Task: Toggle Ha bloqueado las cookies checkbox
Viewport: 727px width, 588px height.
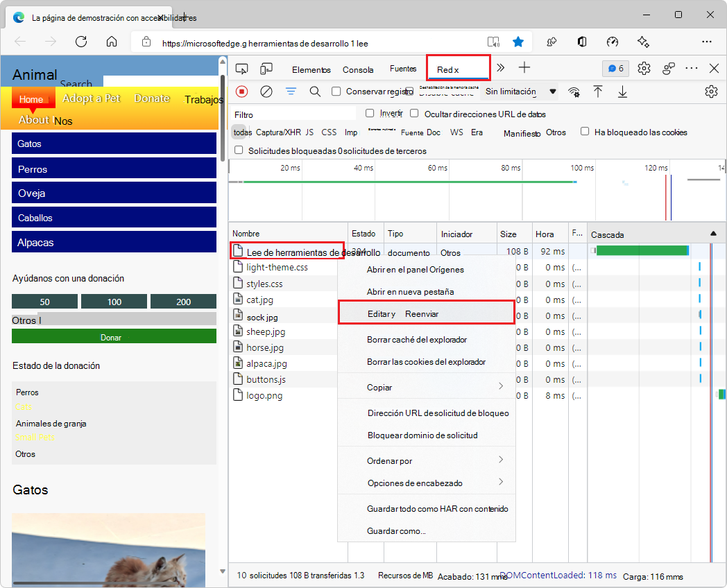Action: 585,132
